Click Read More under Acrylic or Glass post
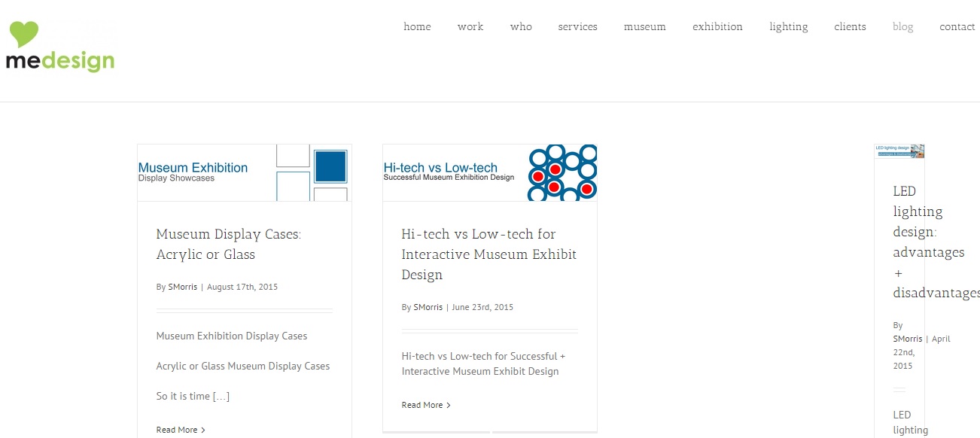Image resolution: width=980 pixels, height=438 pixels. coord(181,430)
